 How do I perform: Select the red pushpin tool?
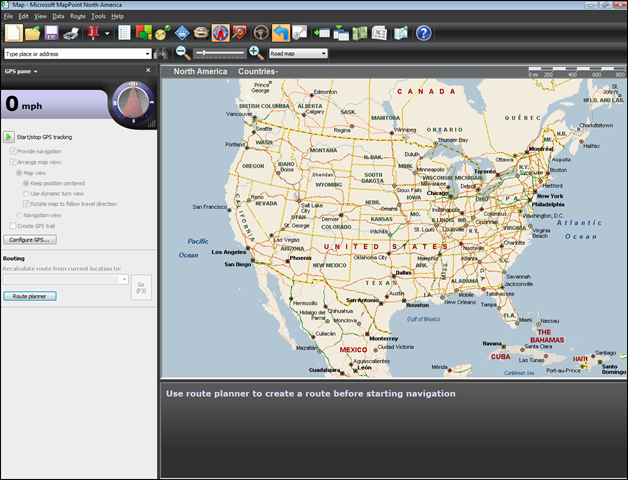coord(93,33)
